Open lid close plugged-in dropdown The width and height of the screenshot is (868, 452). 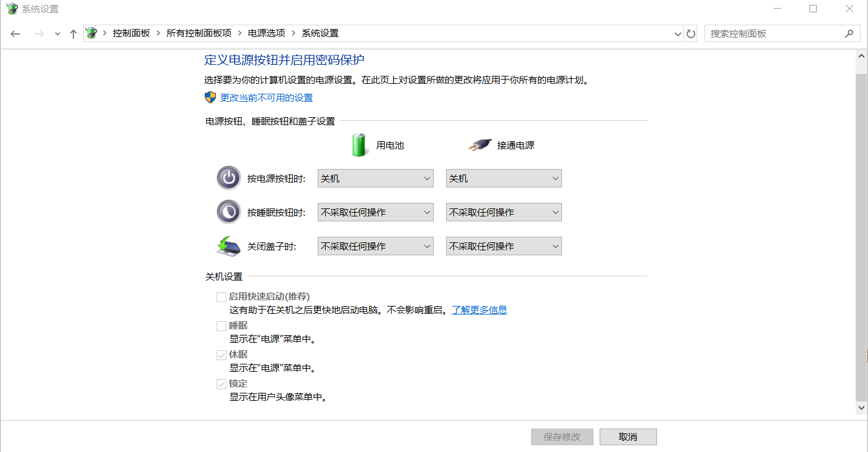pyautogui.click(x=504, y=246)
